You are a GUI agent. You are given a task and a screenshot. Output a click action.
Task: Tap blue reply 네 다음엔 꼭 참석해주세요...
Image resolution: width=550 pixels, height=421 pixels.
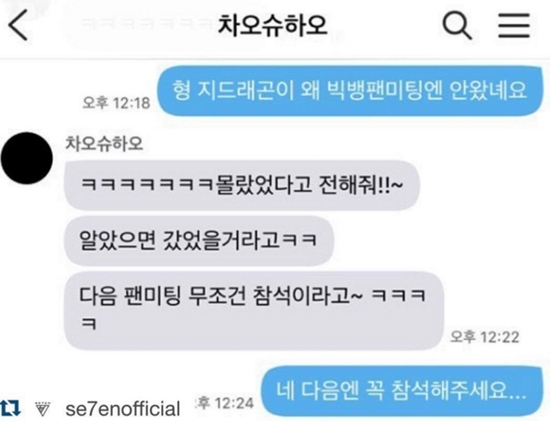(x=402, y=391)
